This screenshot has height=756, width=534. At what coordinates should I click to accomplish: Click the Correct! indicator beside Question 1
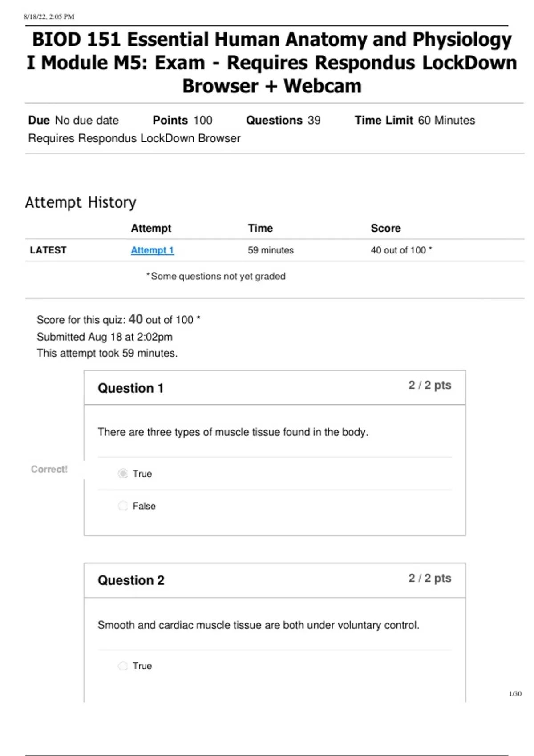(49, 469)
